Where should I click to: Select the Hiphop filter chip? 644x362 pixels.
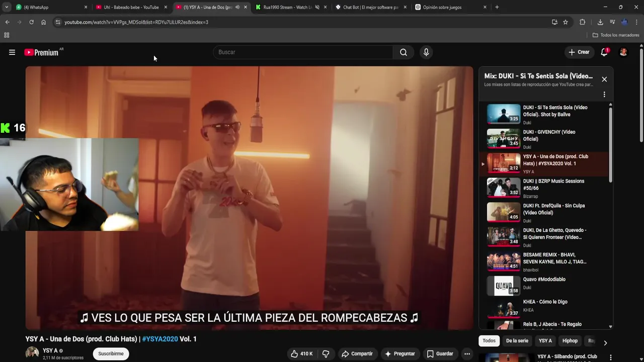570,341
